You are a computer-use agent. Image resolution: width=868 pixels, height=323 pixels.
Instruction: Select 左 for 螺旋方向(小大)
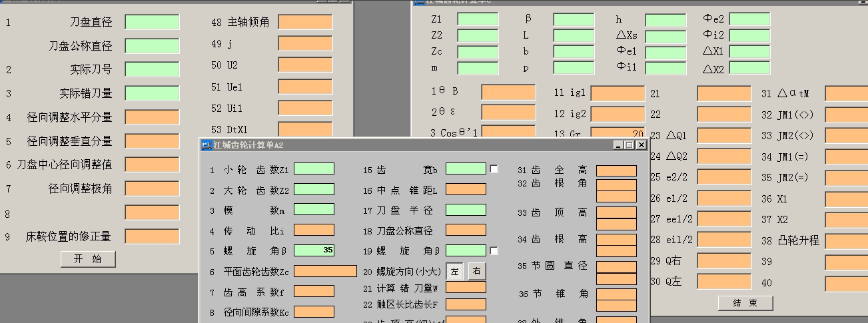point(455,271)
